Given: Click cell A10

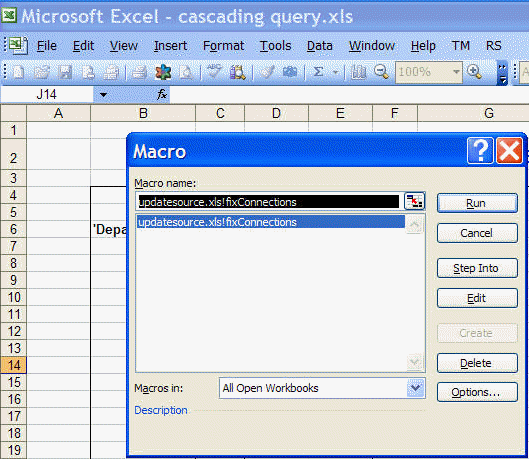Looking at the screenshot, I should 58,297.
